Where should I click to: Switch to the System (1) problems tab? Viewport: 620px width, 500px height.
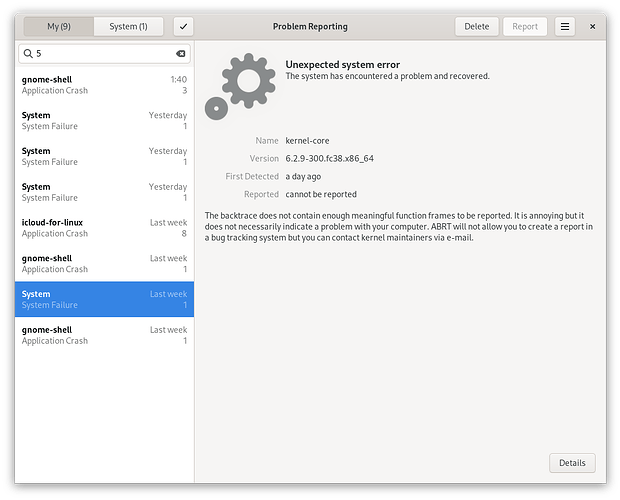pyautogui.click(x=128, y=26)
